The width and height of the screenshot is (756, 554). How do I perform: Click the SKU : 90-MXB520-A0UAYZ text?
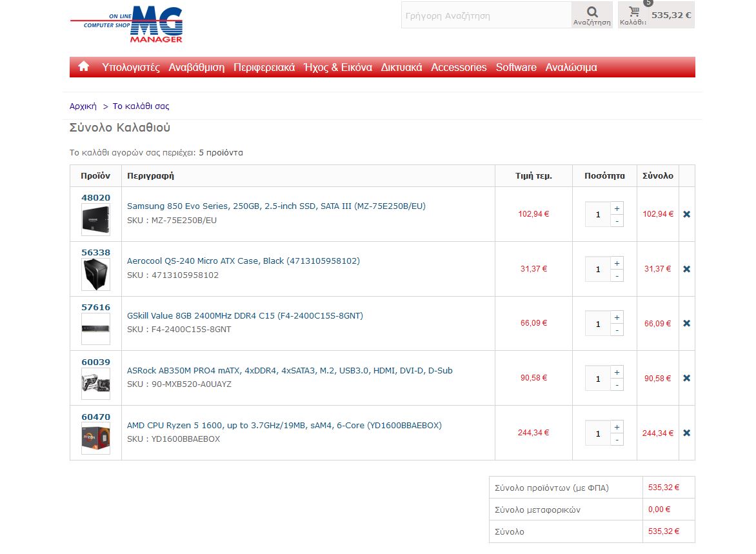[179, 384]
